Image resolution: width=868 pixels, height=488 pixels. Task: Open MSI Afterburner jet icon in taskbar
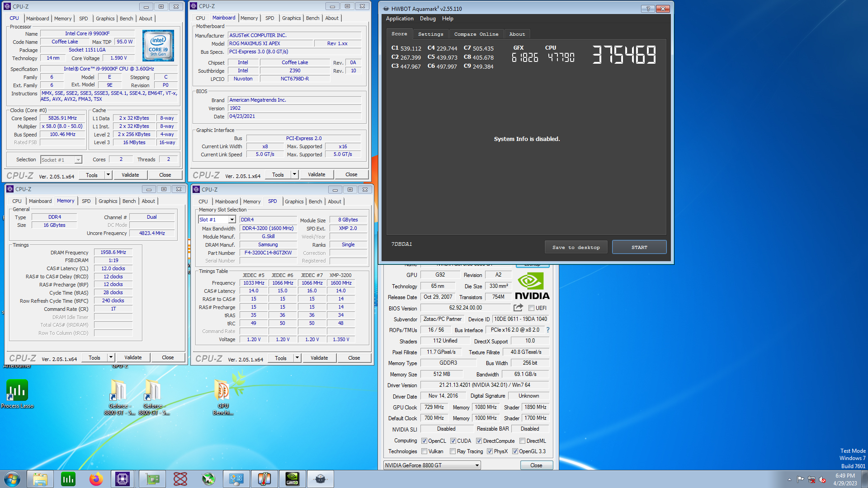(x=208, y=479)
